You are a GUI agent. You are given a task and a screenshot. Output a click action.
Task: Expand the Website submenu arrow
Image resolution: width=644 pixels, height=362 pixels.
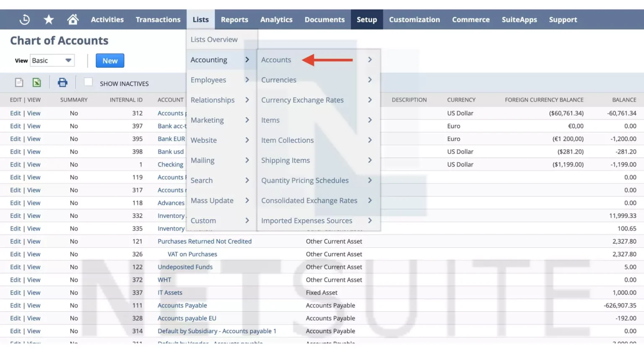pos(247,140)
